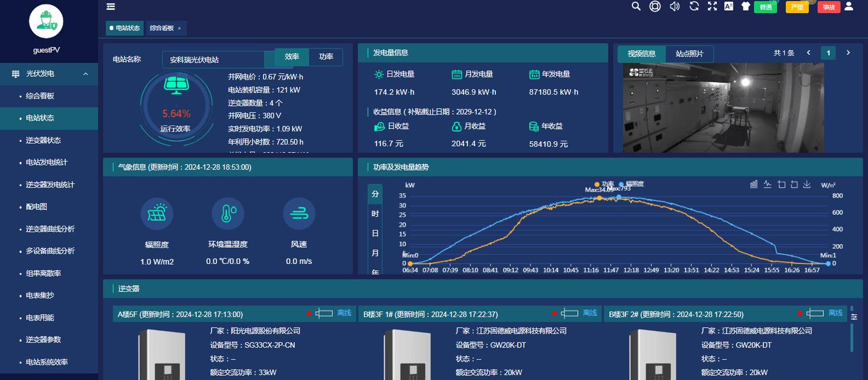
Task: Click the red 事故 alarm button
Action: pyautogui.click(x=829, y=7)
